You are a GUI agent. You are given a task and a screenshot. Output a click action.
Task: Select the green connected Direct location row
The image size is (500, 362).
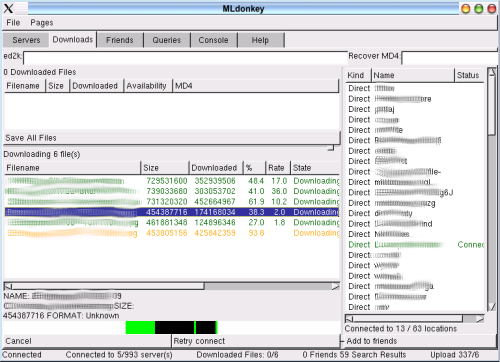415,245
